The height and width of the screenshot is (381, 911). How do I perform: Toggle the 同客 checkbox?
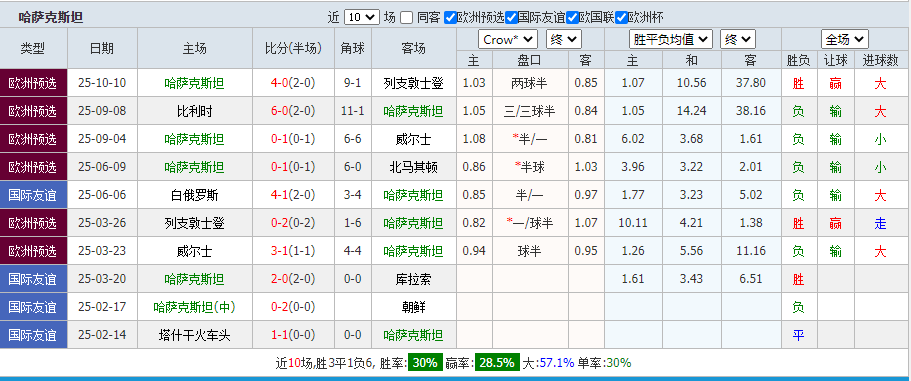point(407,17)
